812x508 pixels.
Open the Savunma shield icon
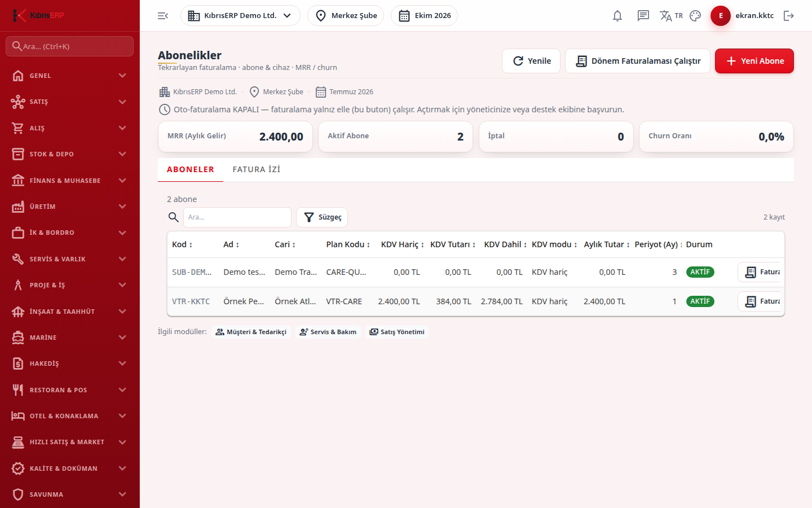pyautogui.click(x=18, y=494)
